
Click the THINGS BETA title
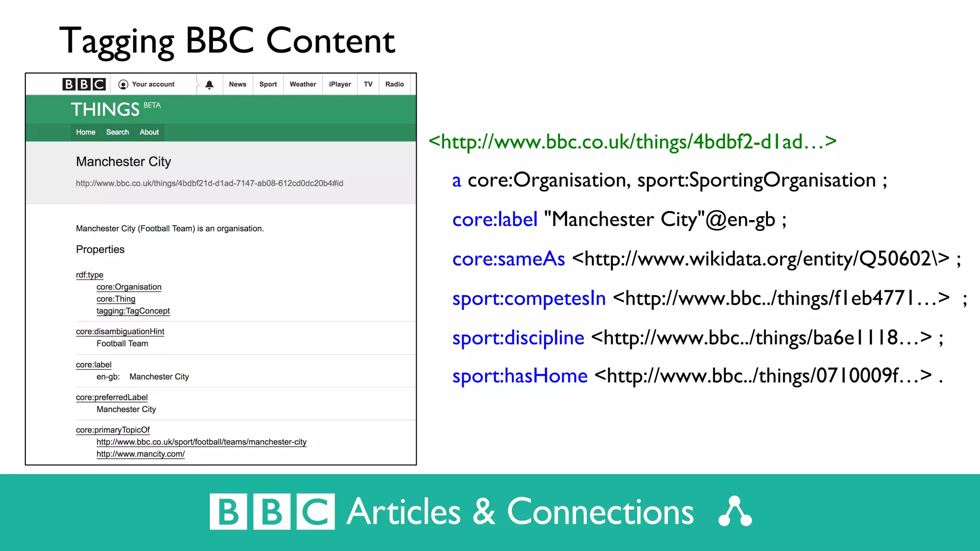[x=116, y=109]
